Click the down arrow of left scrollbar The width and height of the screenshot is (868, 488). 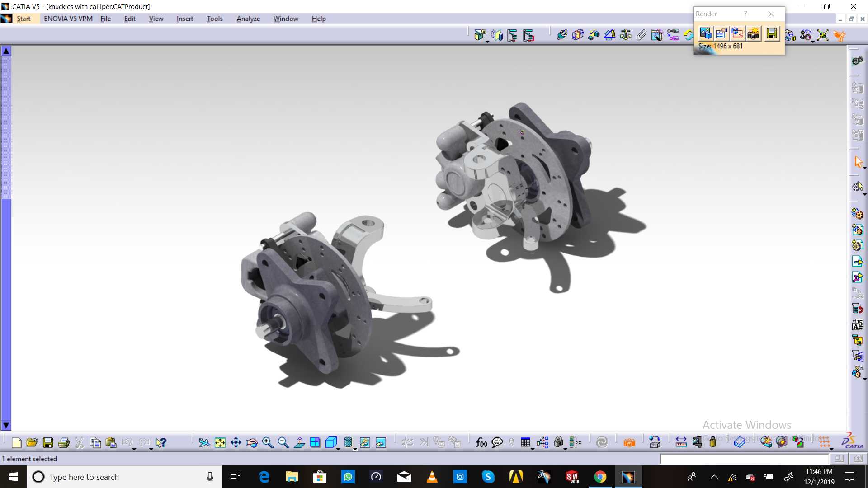(6, 425)
